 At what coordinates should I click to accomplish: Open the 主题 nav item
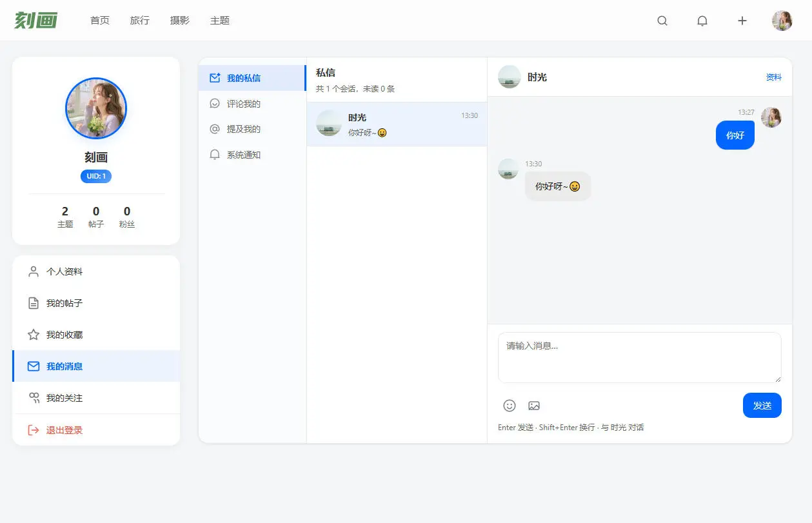point(220,21)
